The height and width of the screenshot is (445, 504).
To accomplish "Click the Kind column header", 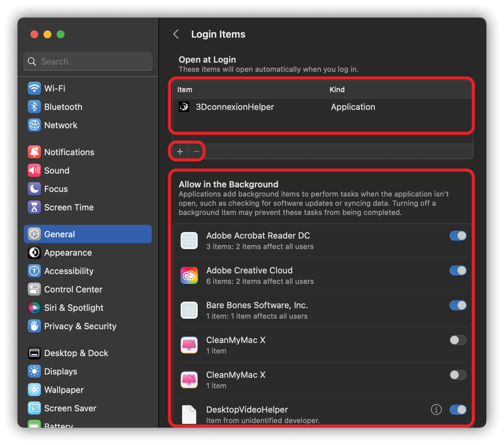I will click(337, 89).
